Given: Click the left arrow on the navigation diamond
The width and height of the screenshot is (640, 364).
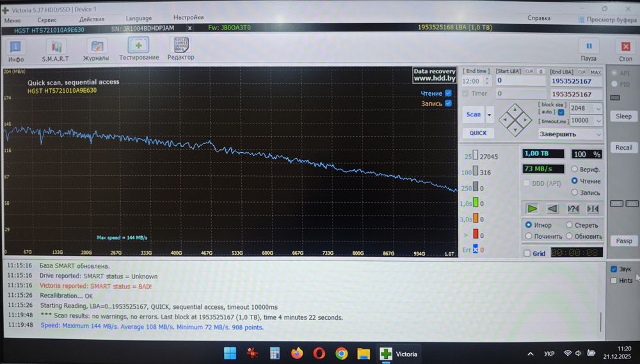Looking at the screenshot, I should 505,120.
